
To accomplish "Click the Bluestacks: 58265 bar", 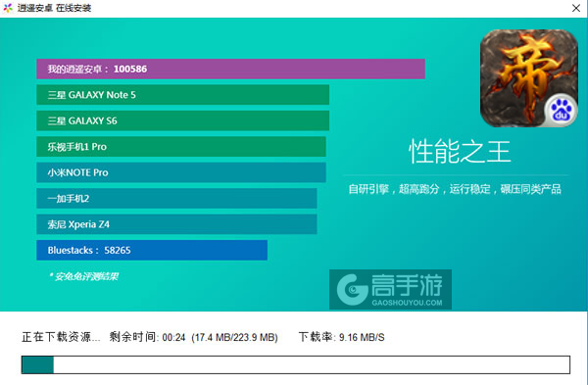I will click(x=152, y=250).
